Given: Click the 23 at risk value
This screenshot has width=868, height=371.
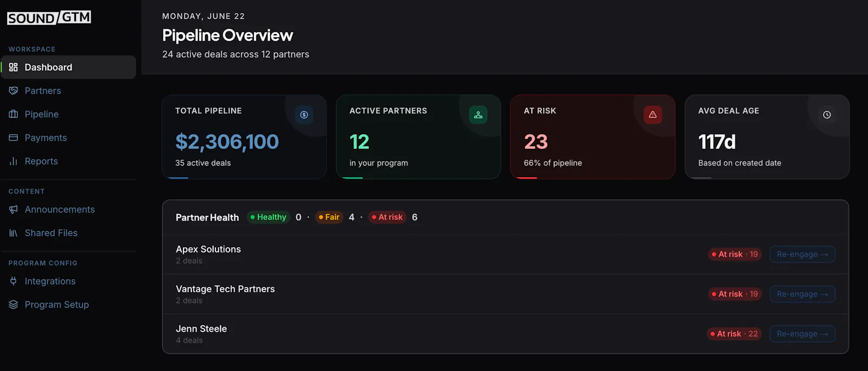Looking at the screenshot, I should 535,142.
